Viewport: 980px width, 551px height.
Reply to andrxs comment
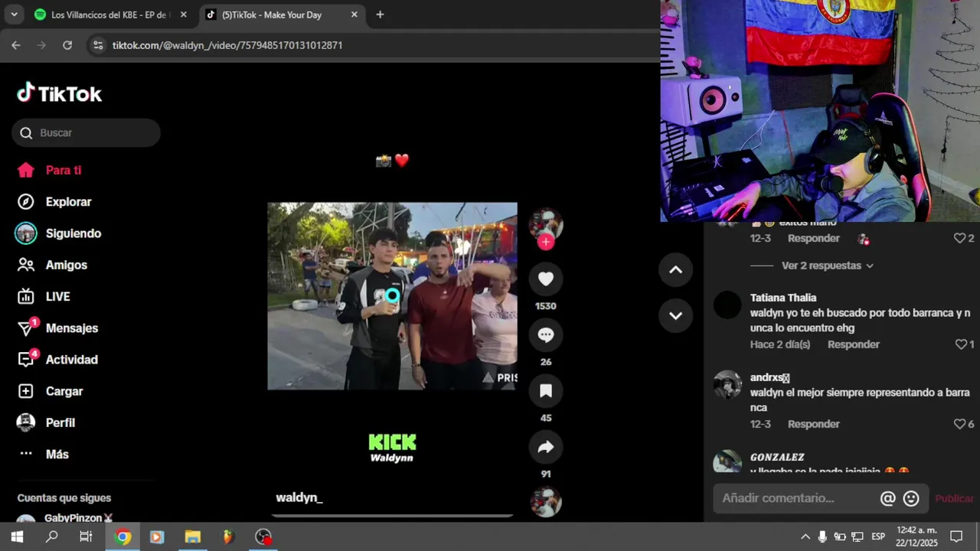pyautogui.click(x=813, y=424)
